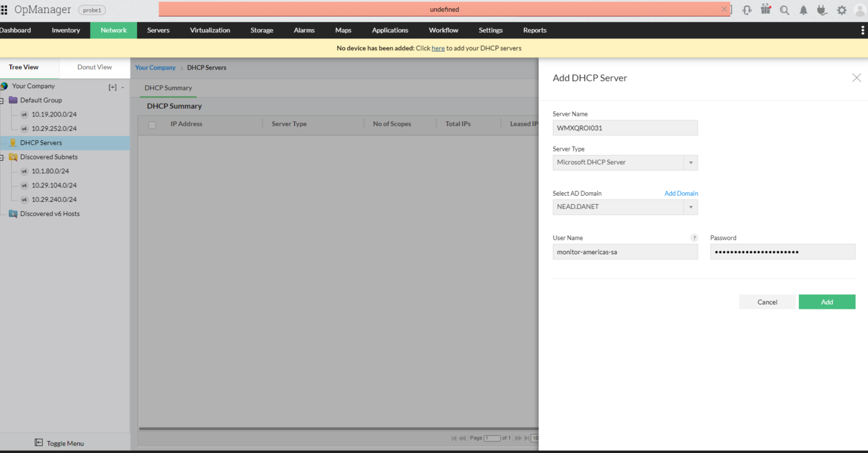Click the Your Company globe icon
This screenshot has width=868, height=453.
4,86
